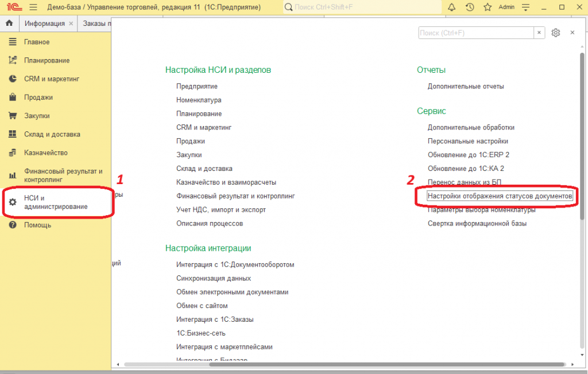Click scroll right arrow of horizontal scrollbar
This screenshot has width=588, height=374.
coord(572,364)
